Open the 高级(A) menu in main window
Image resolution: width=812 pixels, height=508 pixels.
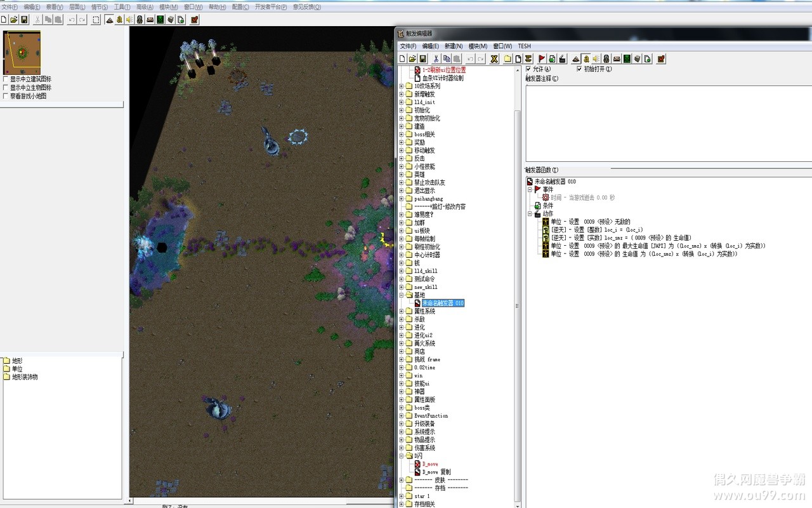tap(145, 7)
